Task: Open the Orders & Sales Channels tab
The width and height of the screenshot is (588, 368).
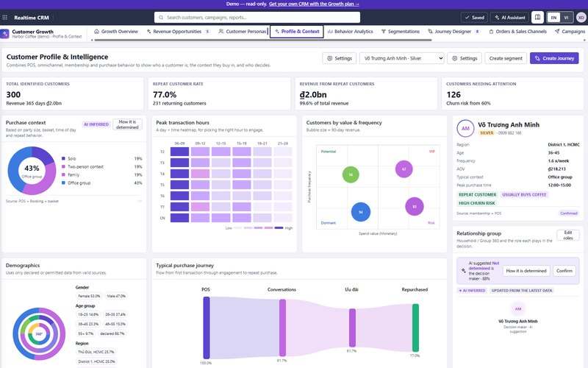Action: tap(518, 32)
